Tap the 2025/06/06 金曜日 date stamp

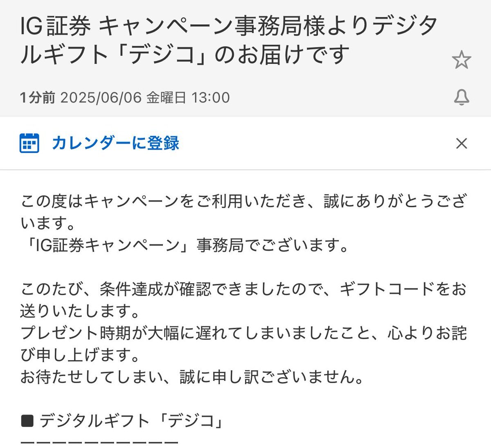click(123, 98)
